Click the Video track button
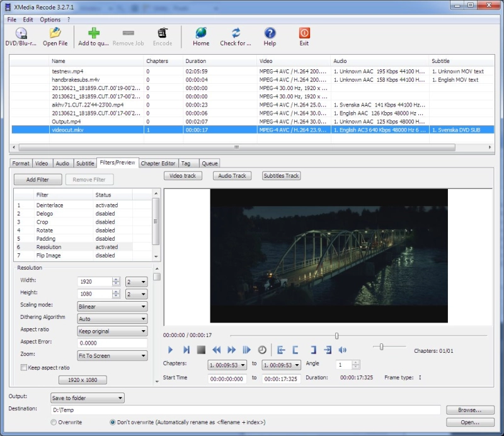The width and height of the screenshot is (504, 436). [183, 176]
